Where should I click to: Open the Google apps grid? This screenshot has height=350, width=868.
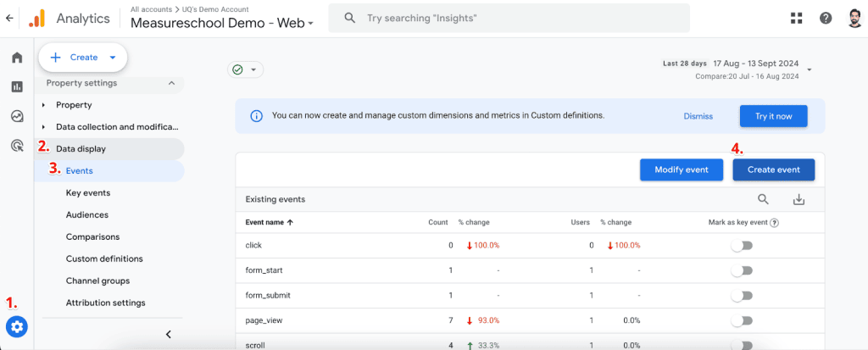click(x=796, y=18)
